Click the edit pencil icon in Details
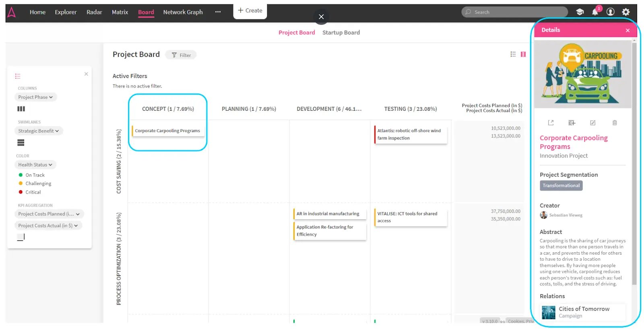 (592, 123)
